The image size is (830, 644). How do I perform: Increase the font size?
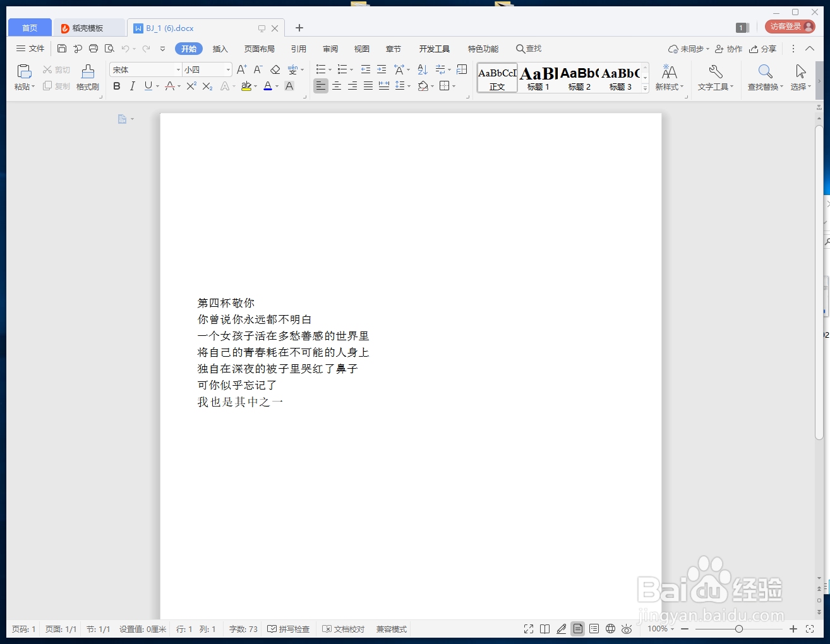click(x=241, y=69)
